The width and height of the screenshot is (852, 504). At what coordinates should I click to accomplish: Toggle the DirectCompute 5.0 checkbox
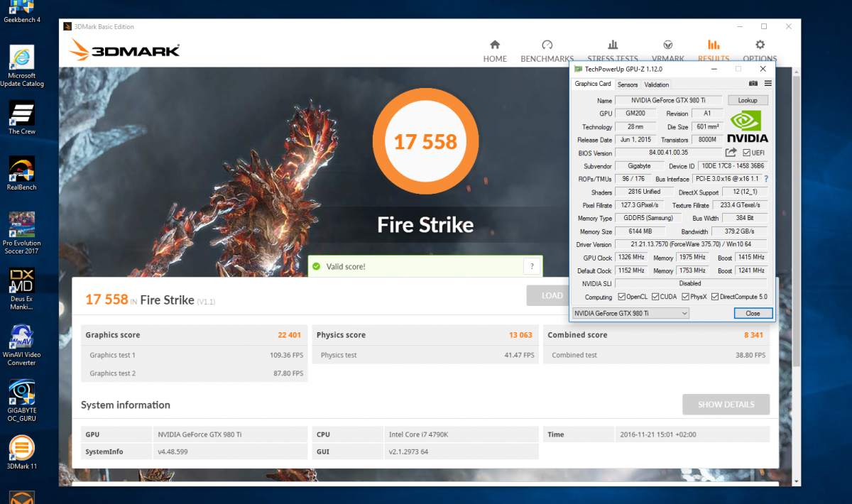click(x=715, y=297)
